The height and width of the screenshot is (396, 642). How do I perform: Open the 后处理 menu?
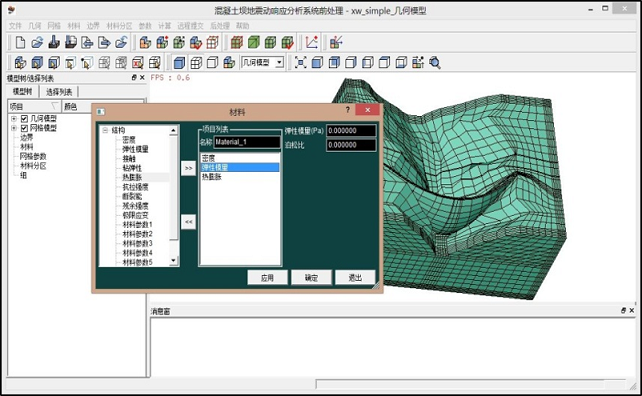click(220, 26)
